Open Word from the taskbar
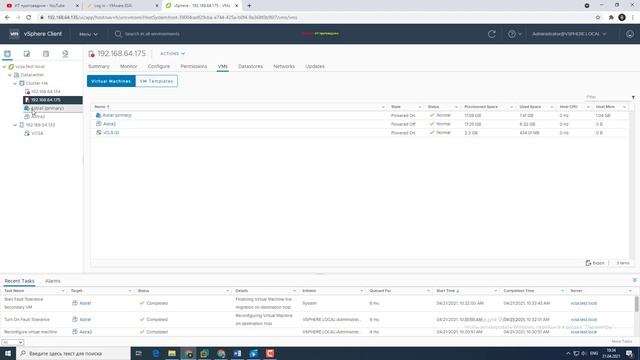 [237, 353]
